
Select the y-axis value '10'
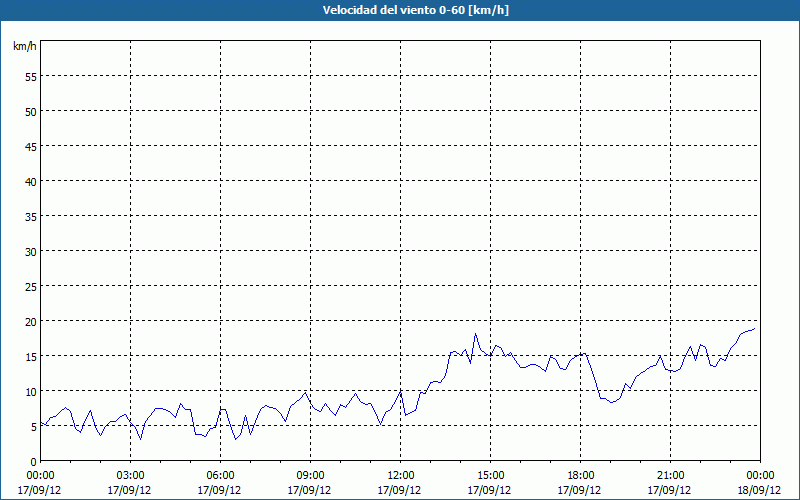(x=31, y=392)
